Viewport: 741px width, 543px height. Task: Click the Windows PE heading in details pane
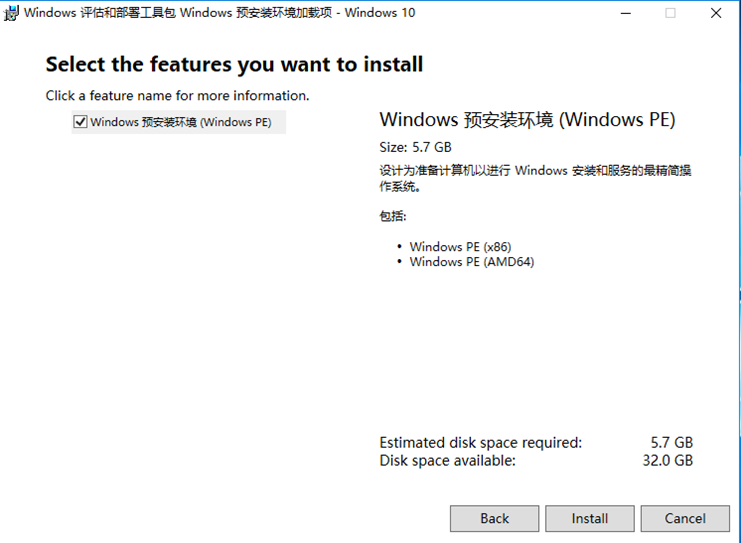click(x=527, y=120)
